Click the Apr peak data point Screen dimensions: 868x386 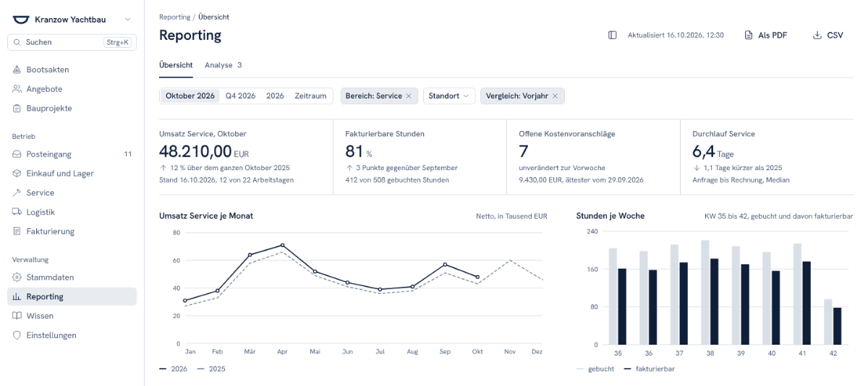tap(282, 246)
